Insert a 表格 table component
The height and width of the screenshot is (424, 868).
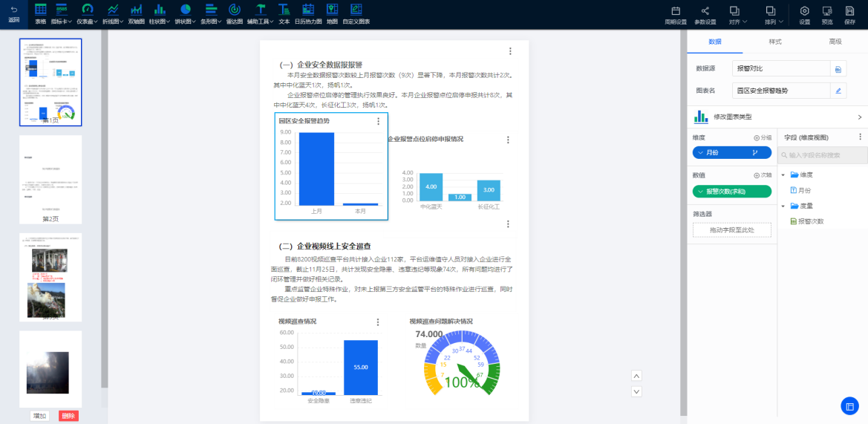coord(40,13)
